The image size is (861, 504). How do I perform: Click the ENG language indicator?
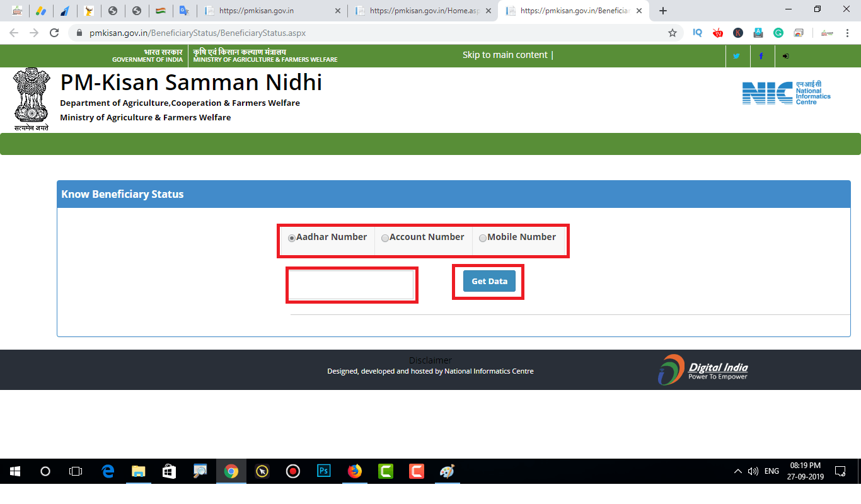771,471
